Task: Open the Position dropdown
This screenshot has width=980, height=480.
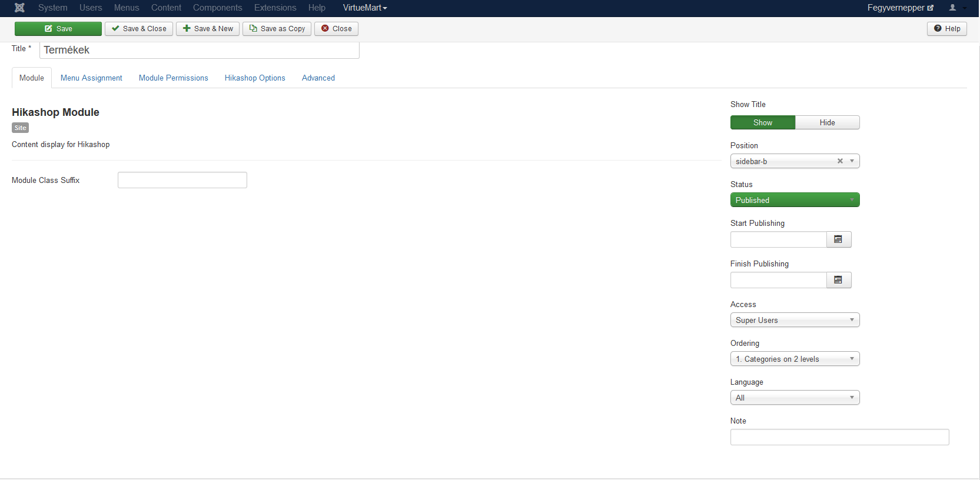Action: click(x=795, y=161)
